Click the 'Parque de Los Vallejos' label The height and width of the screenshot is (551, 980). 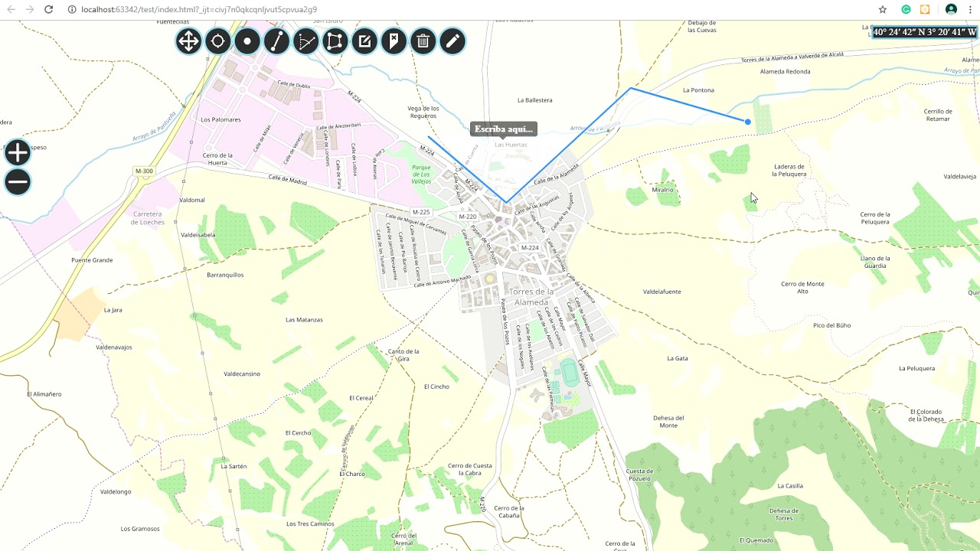tap(422, 174)
